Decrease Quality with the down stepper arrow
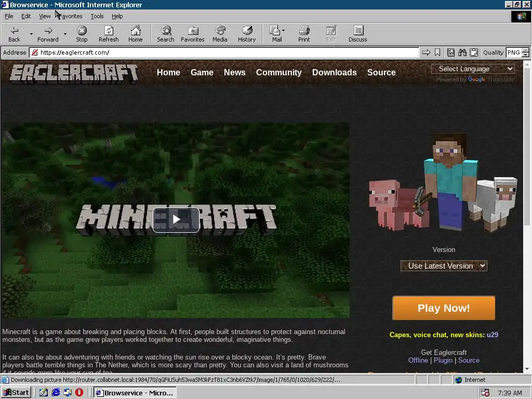 [x=526, y=55]
